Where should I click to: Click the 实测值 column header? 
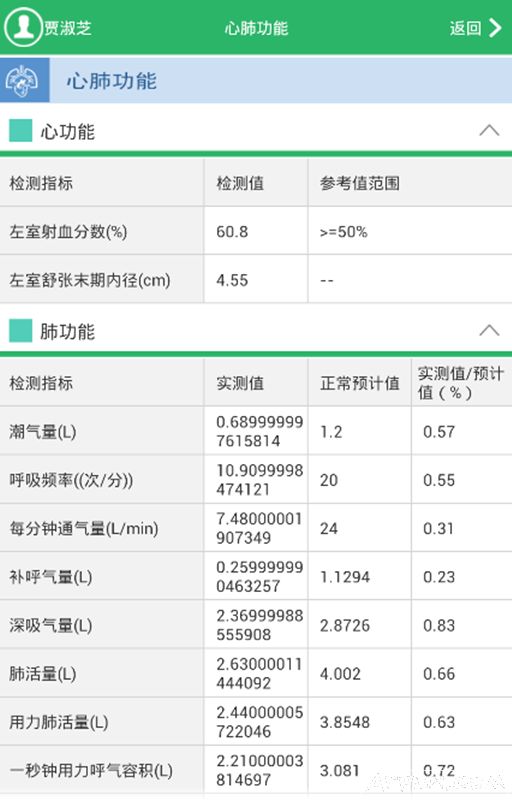(240, 383)
